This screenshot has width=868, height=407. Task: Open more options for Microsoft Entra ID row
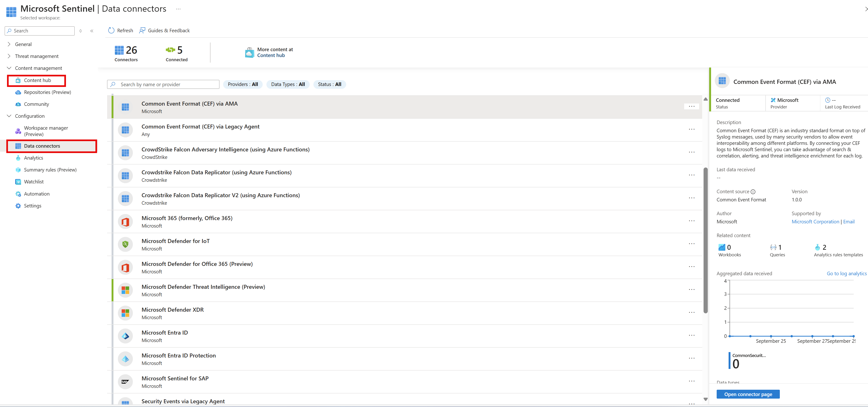(691, 335)
